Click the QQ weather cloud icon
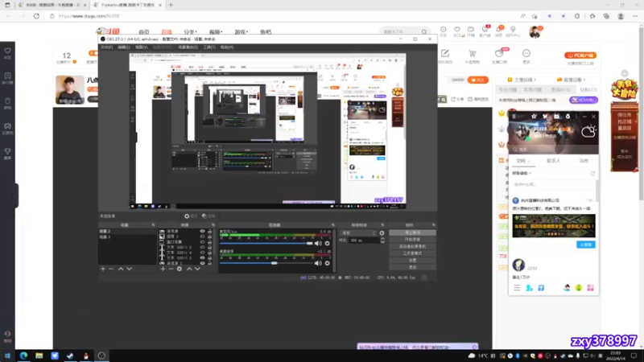This screenshot has height=362, width=644. pos(589,131)
